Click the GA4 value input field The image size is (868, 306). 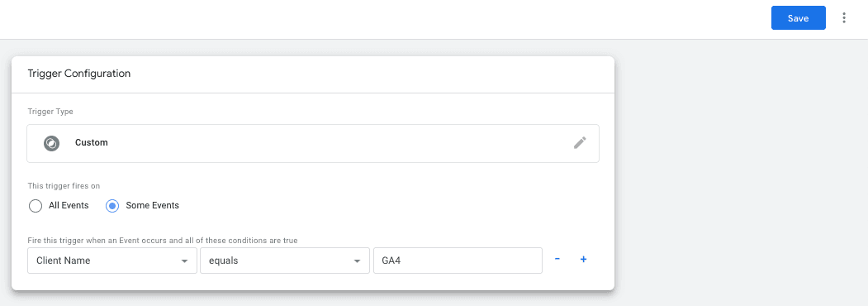(x=458, y=261)
